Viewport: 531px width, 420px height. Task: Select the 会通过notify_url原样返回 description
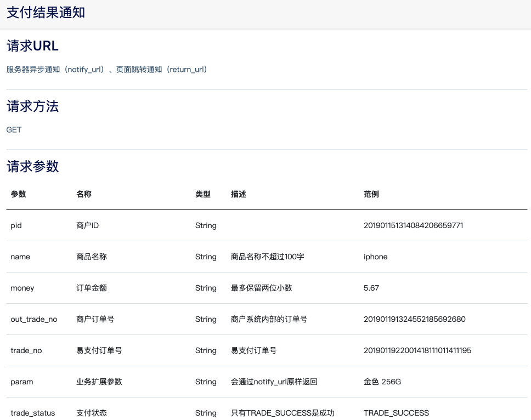[x=274, y=382]
